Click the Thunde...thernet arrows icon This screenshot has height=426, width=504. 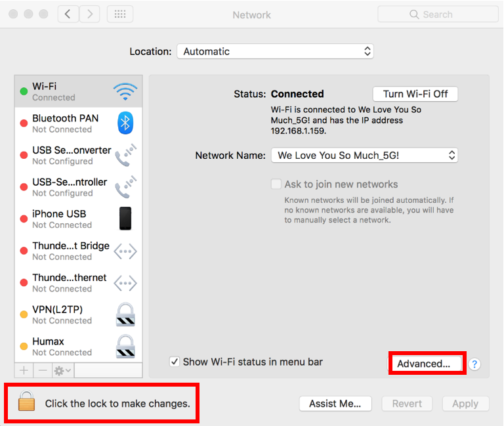click(x=125, y=283)
